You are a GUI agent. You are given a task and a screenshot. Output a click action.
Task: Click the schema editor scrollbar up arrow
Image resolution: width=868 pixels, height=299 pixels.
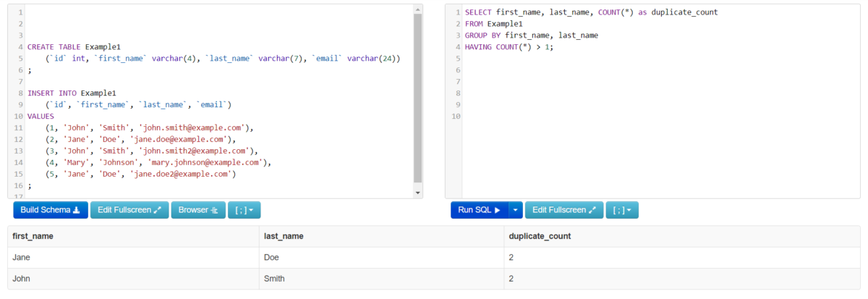coord(417,9)
